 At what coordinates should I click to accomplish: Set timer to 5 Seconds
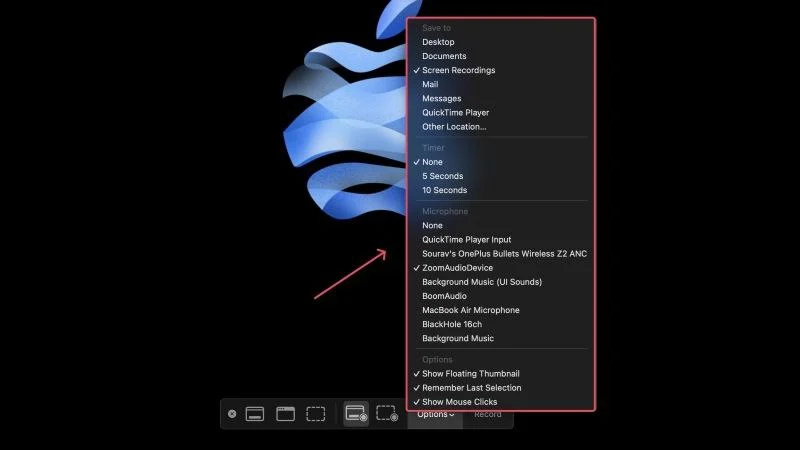point(443,176)
